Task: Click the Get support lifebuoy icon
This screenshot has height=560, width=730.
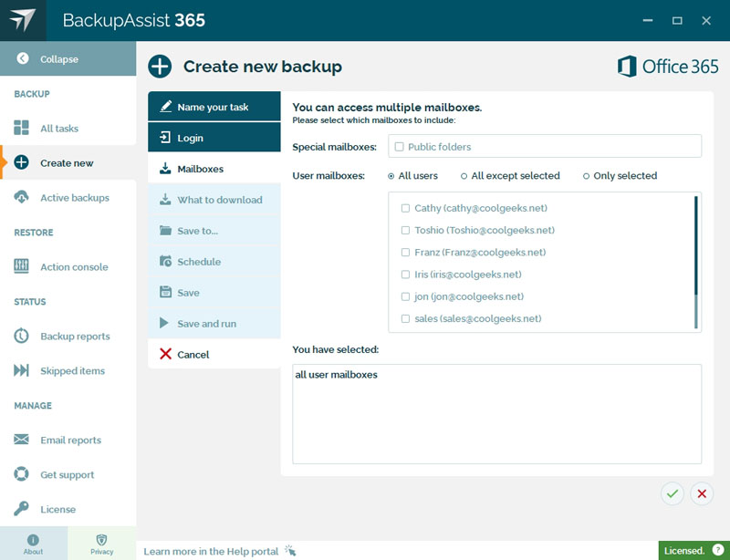Action: (21, 474)
